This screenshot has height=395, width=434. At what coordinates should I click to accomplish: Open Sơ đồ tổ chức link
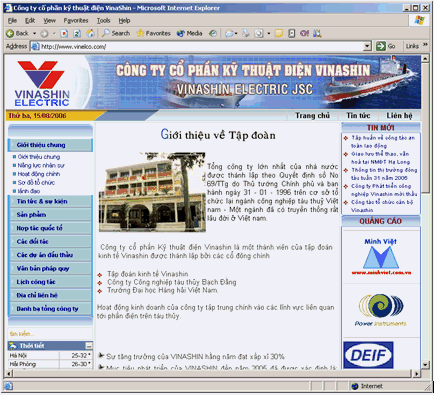click(x=36, y=182)
